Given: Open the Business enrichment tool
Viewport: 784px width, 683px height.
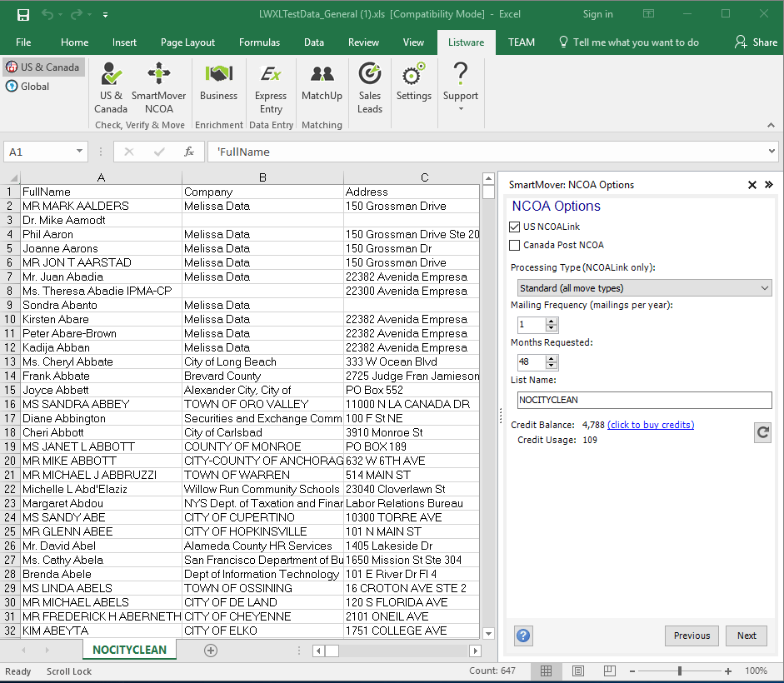Looking at the screenshot, I should pos(218,83).
